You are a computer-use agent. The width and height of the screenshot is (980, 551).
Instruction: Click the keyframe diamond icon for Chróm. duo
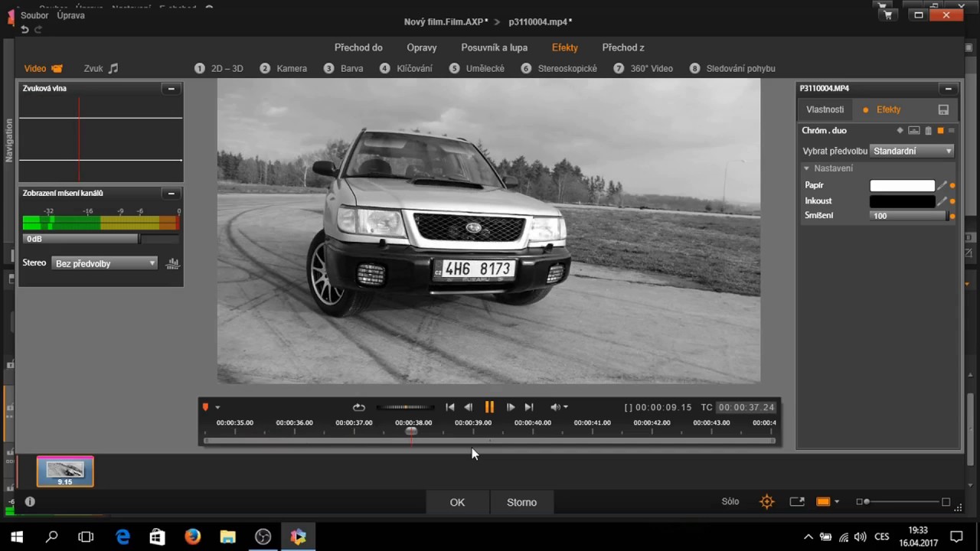tap(900, 131)
